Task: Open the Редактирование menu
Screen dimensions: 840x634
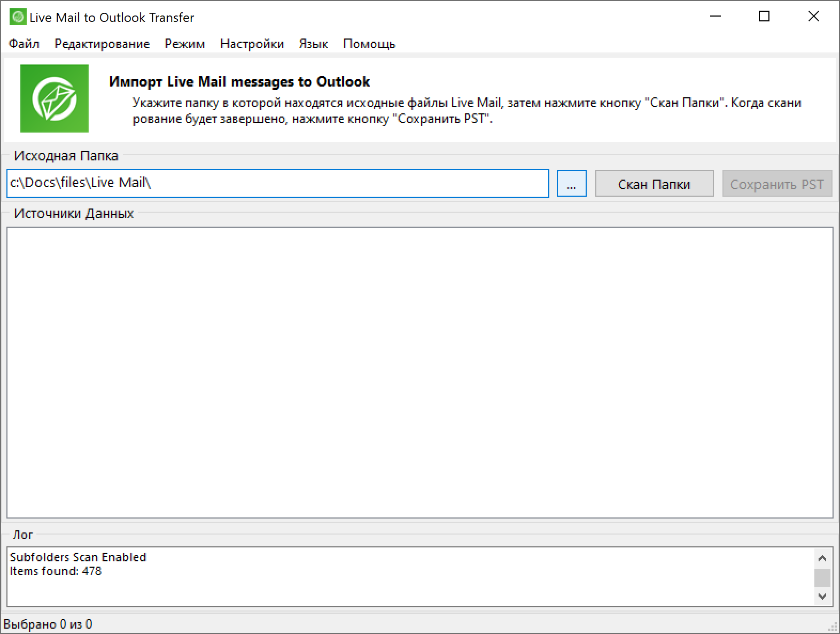Action: (x=102, y=44)
